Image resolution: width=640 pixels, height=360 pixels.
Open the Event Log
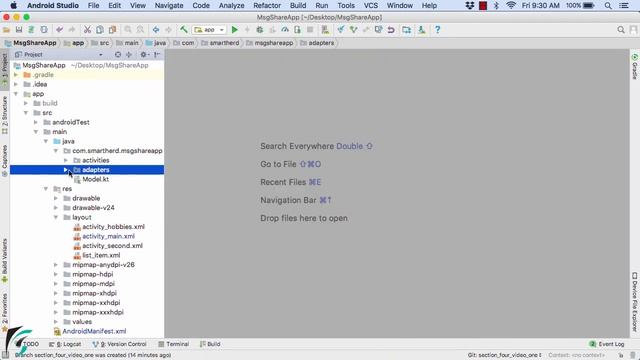(x=607, y=344)
